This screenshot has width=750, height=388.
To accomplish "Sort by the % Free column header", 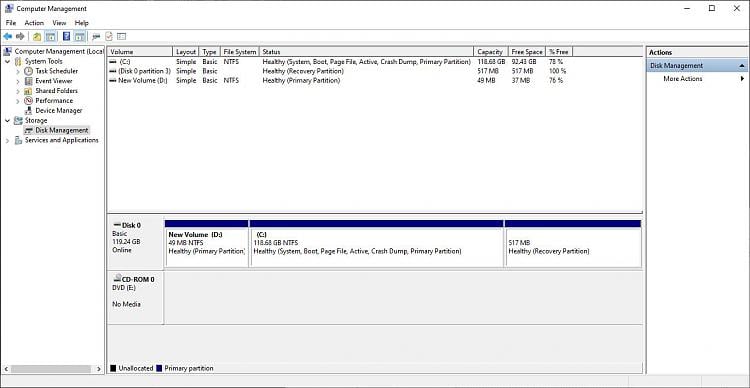I will pos(559,52).
